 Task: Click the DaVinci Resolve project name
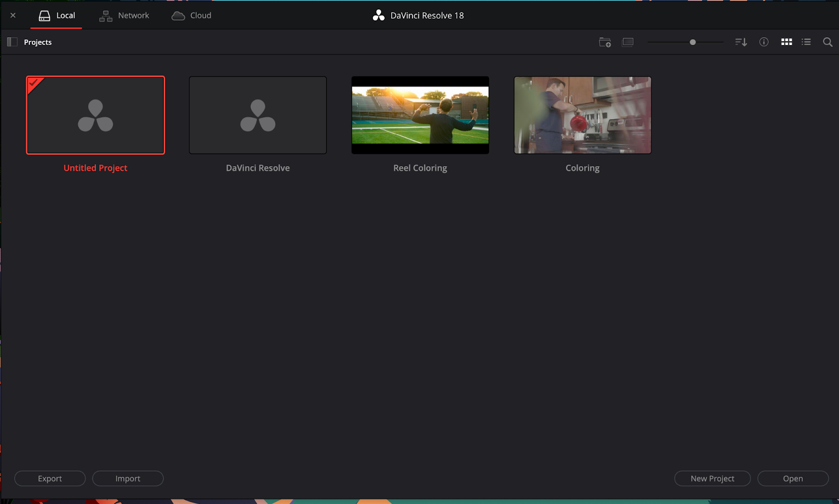258,168
